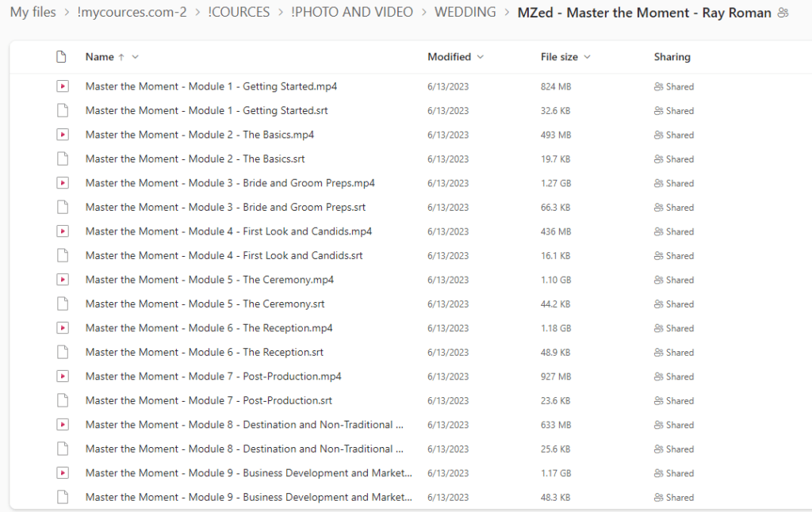The image size is (812, 512).
Task: Navigate to WEDDING breadcrumb folder
Action: 465,12
